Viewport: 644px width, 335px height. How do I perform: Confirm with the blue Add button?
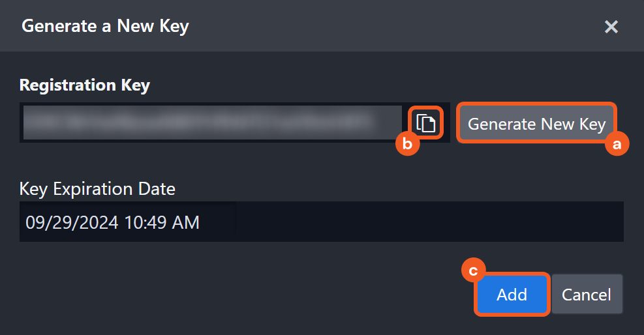(x=512, y=295)
